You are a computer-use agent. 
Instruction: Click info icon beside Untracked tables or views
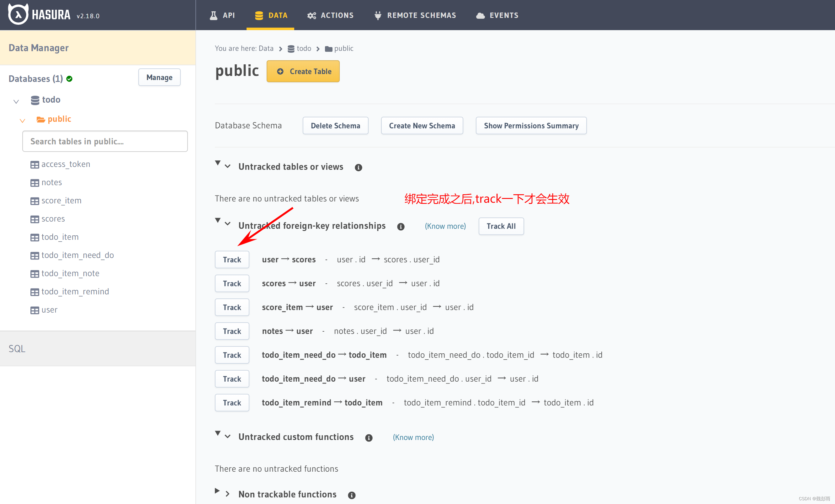358,168
